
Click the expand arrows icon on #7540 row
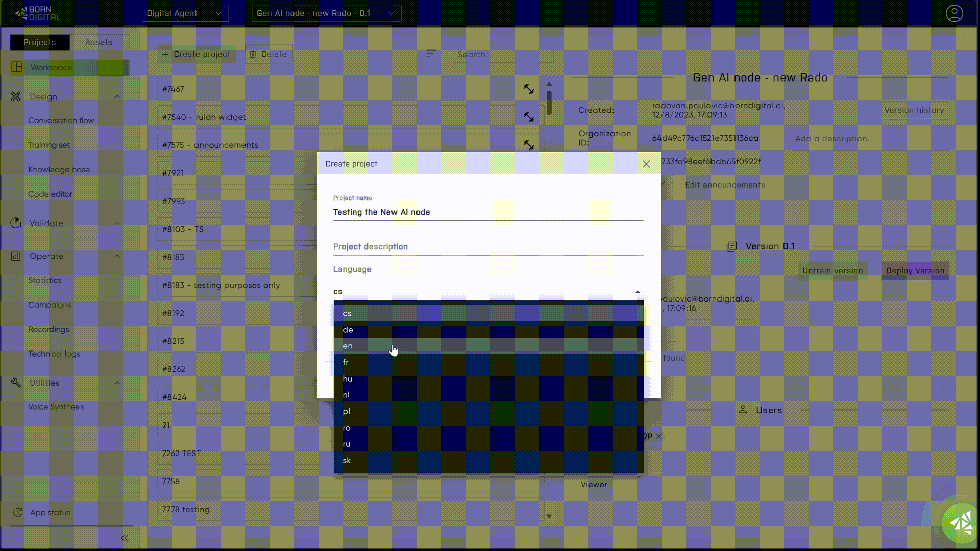(x=529, y=117)
